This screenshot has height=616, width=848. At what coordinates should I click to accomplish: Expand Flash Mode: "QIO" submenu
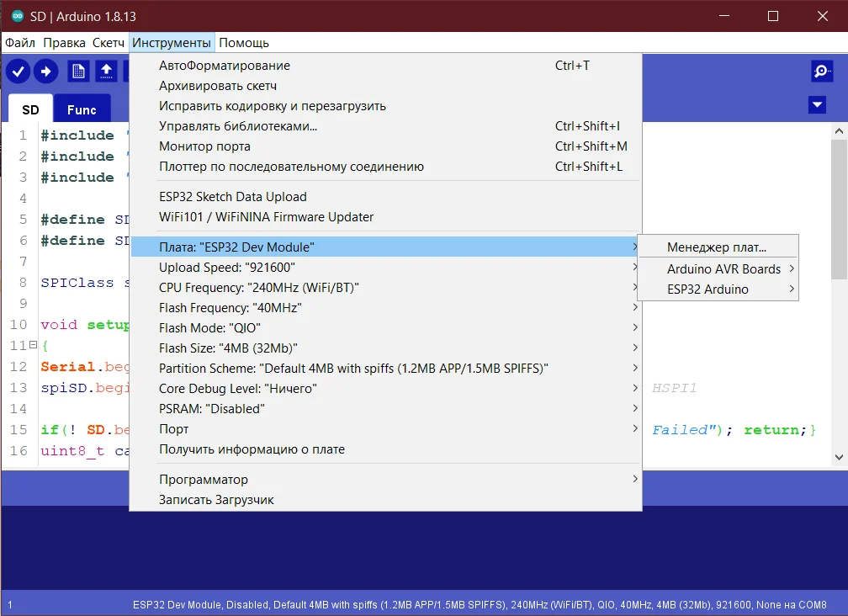(386, 327)
